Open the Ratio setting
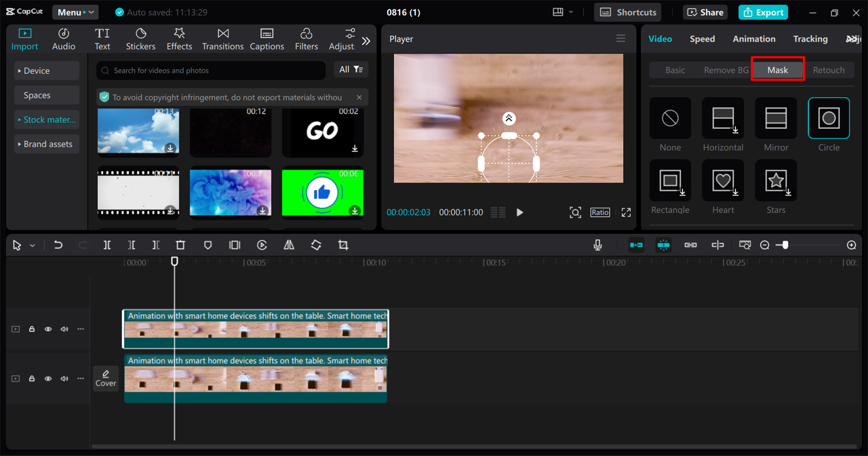This screenshot has height=456, width=868. 600,212
